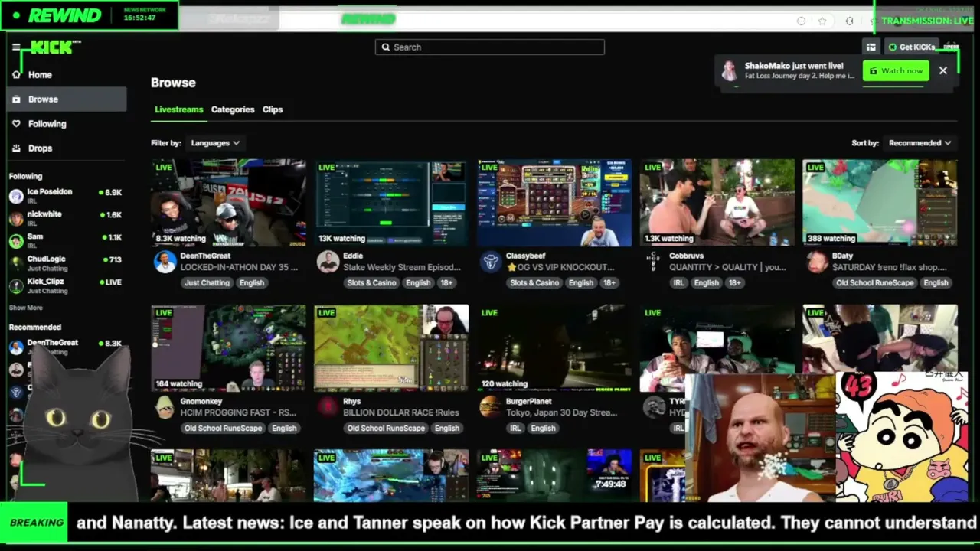Open Gnomonkey stream thumbnail
Viewport: 980px width, 551px height.
coord(228,348)
